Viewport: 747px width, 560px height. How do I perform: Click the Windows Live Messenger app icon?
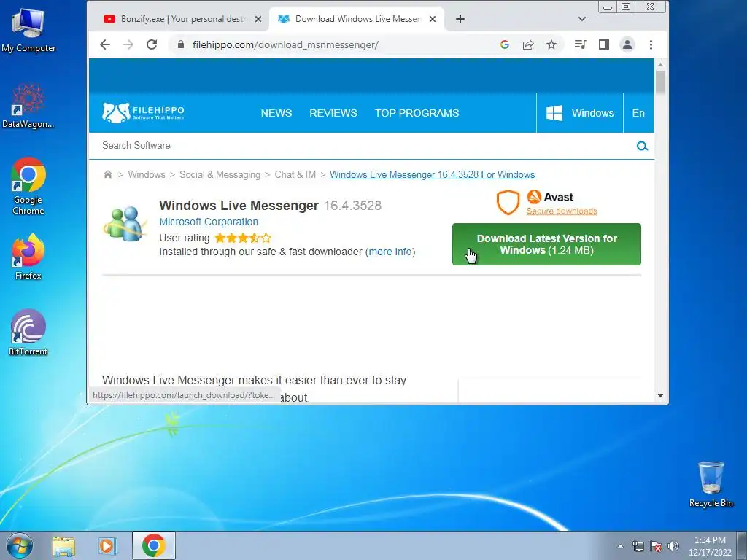125,224
